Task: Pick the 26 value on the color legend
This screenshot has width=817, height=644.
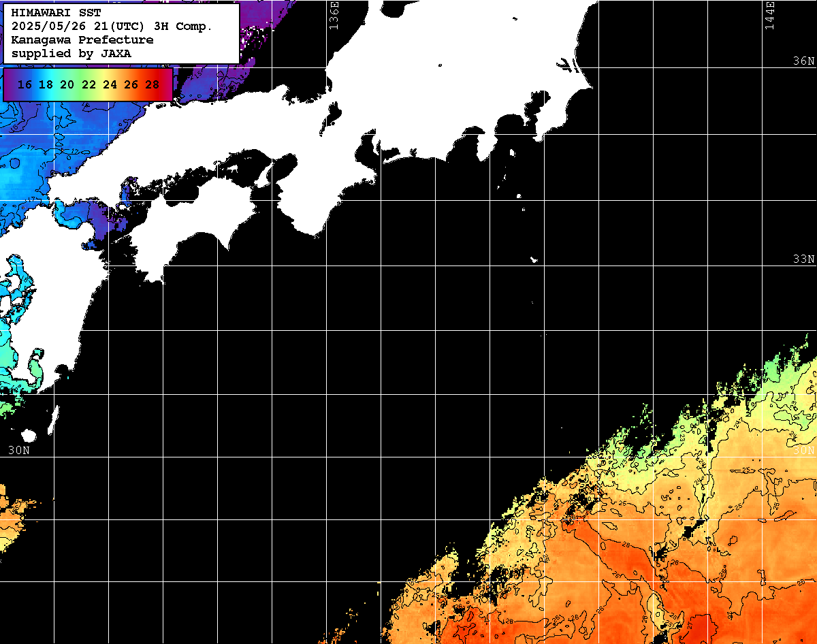Action: click(x=131, y=84)
